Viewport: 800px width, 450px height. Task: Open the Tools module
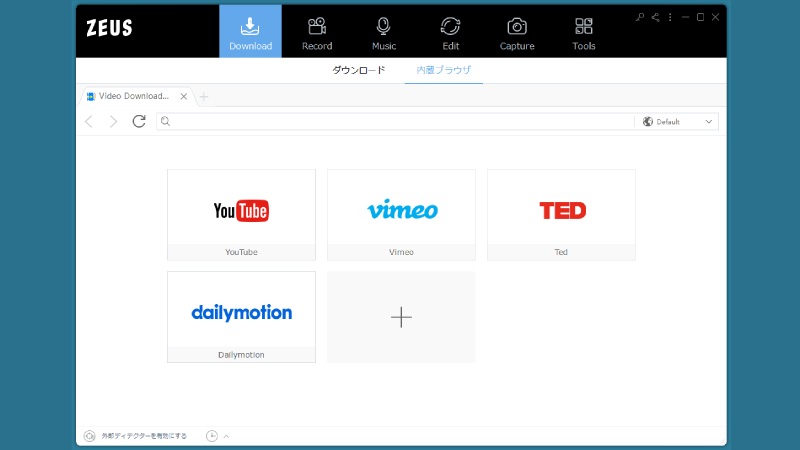click(584, 32)
